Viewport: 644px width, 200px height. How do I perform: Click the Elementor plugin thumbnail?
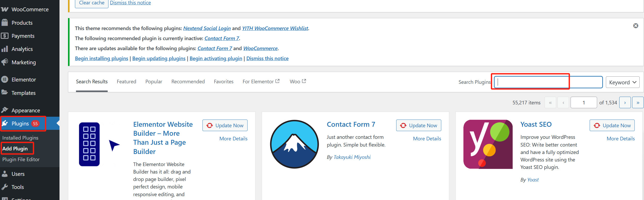coord(99,144)
